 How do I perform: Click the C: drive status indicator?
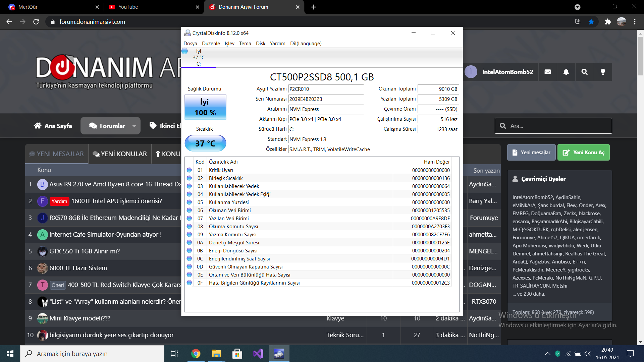click(198, 58)
